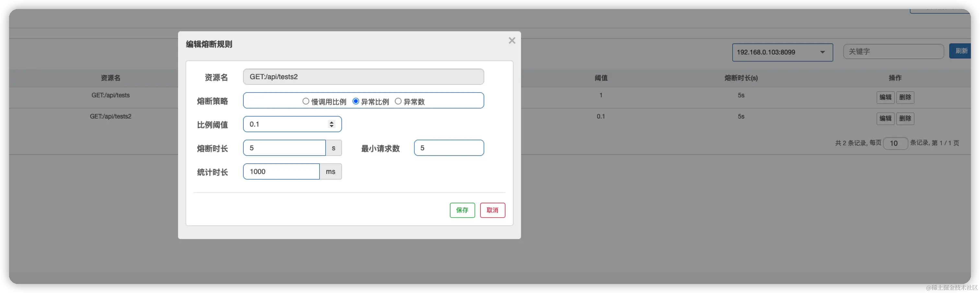Delete the GET:/api/tests rule
The width and height of the screenshot is (980, 293).
[905, 98]
